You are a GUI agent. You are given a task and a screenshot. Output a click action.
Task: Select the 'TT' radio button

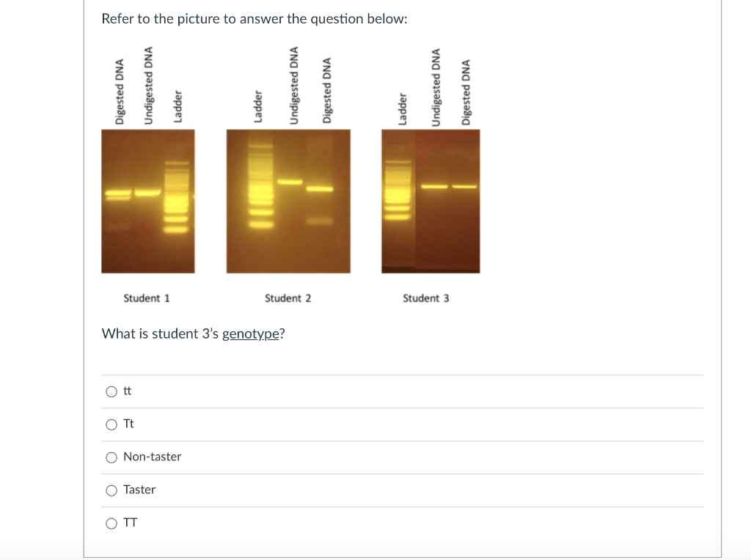(111, 523)
